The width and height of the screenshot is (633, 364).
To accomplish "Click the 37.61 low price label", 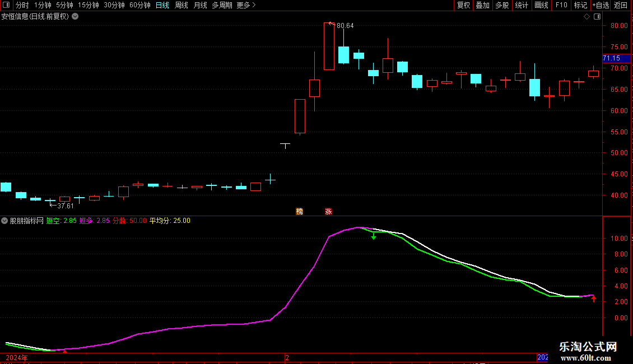I will tap(66, 206).
